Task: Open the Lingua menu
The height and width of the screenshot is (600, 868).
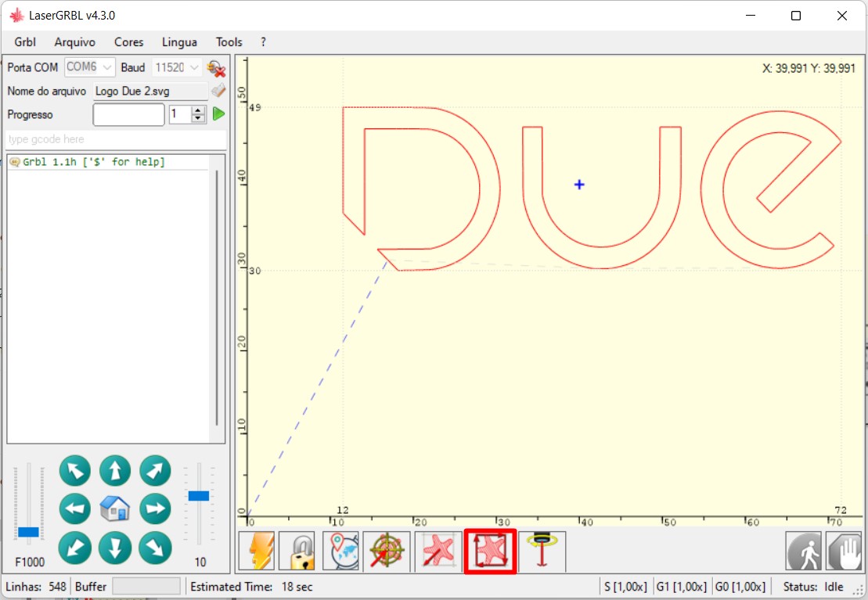Action: 179,42
